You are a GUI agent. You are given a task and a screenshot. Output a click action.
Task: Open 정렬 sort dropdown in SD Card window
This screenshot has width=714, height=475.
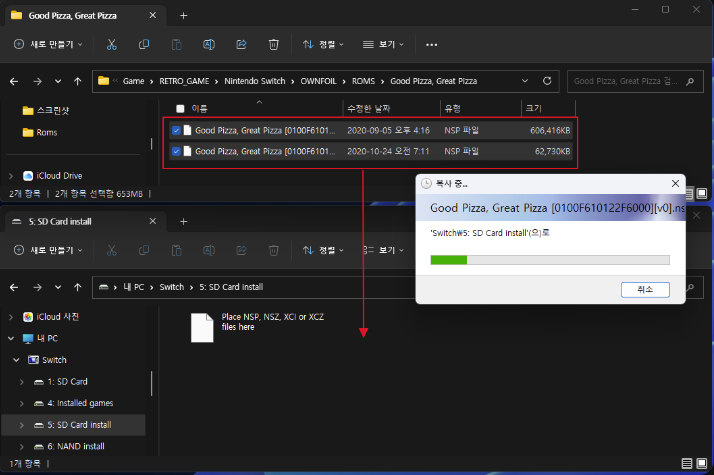coord(323,250)
